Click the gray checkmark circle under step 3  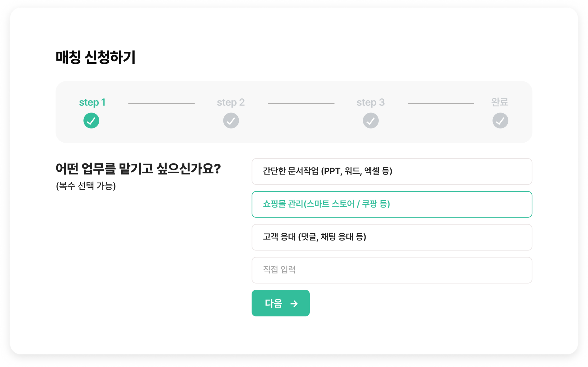371,120
